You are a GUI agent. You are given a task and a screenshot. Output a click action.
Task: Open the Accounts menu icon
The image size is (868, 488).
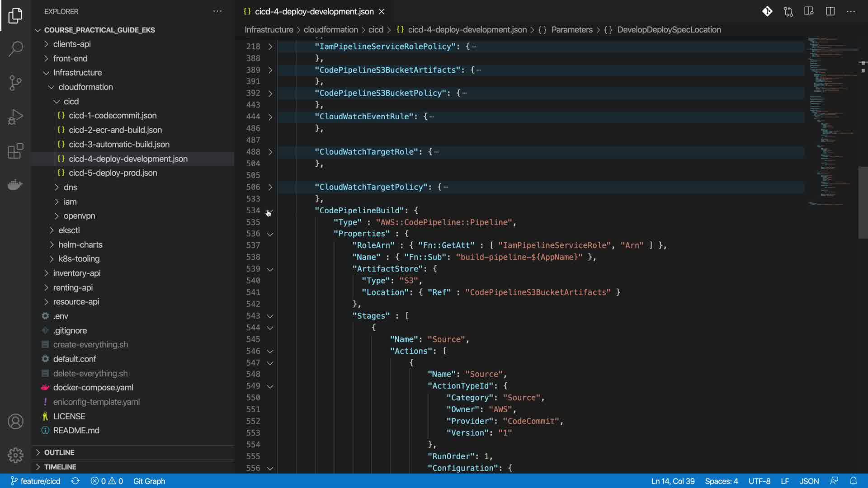(15, 422)
